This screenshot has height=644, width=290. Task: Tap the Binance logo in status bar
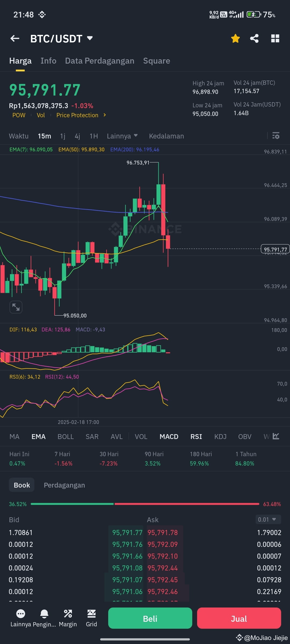pos(42,14)
